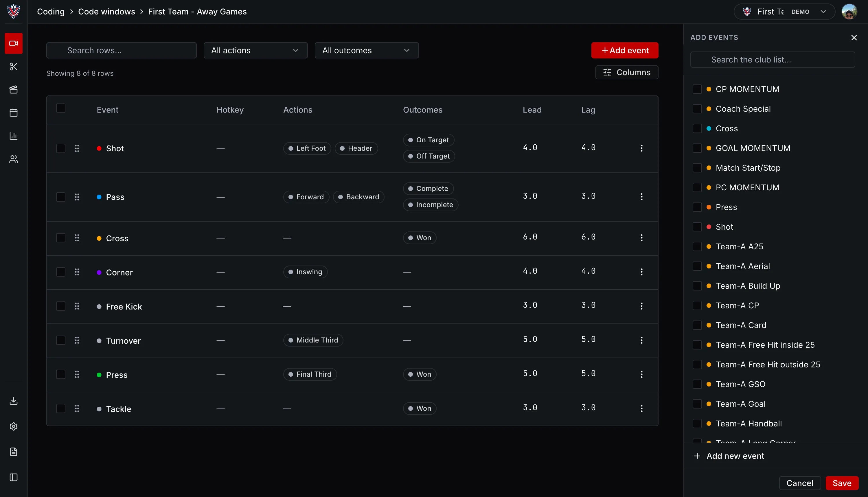Sort by Lead column header
This screenshot has height=497, width=868.
(532, 110)
